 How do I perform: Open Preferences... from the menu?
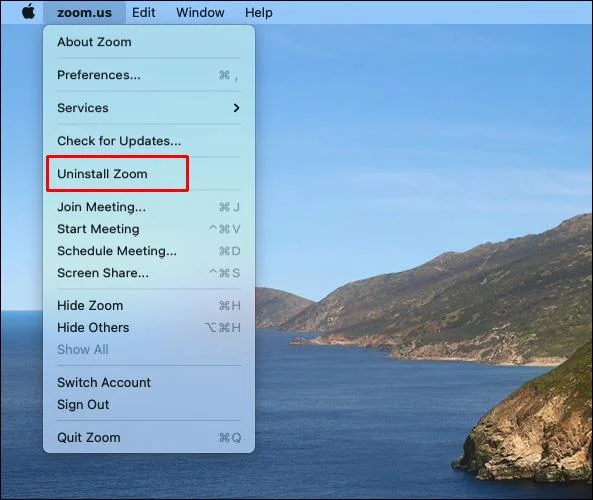[x=149, y=75]
